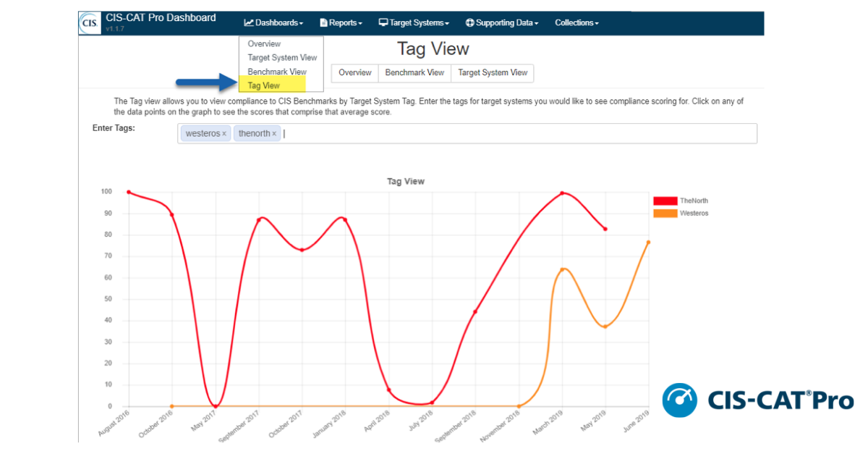Select the Reports document icon
This screenshot has width=868, height=454.
click(325, 22)
